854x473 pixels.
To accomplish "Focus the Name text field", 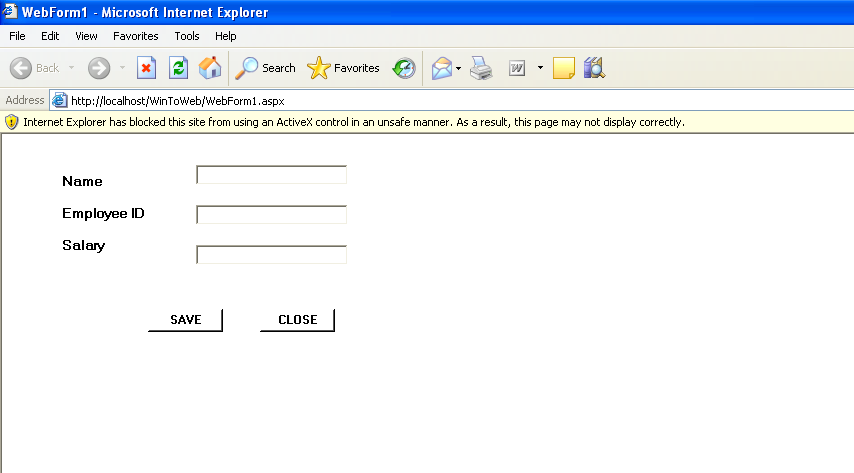I will [271, 175].
